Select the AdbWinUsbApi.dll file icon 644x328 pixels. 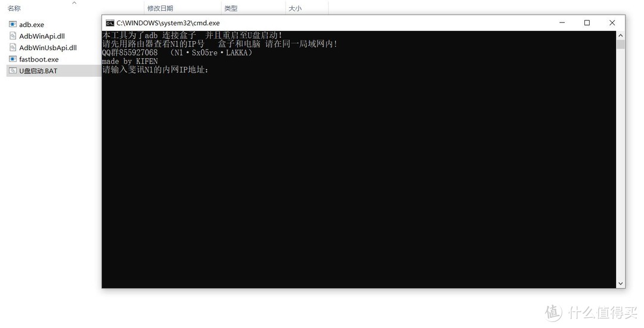(x=13, y=47)
